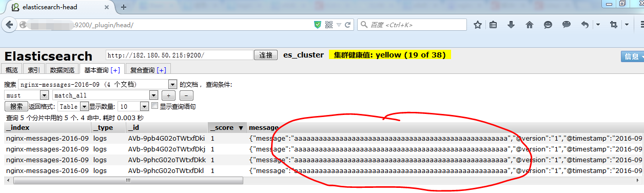Image resolution: width=644 pixels, height=193 pixels.
Task: Click the Elasticsearch connection URL field
Action: click(x=180, y=55)
